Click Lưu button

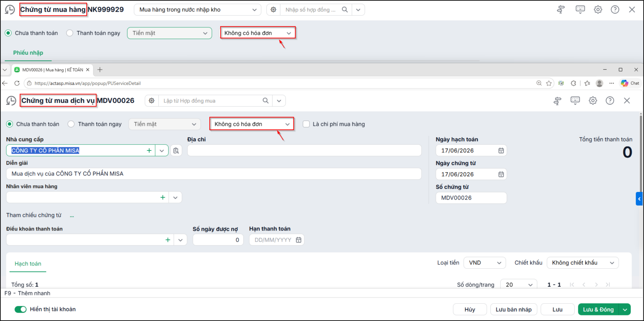click(557, 309)
